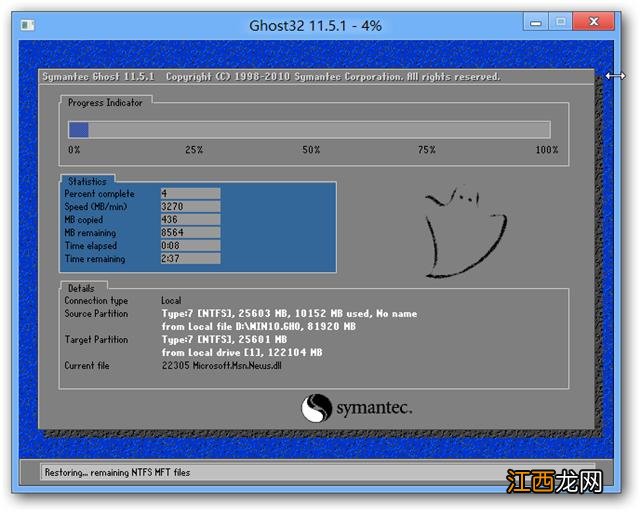Click the MB remaining value 8564

[191, 232]
